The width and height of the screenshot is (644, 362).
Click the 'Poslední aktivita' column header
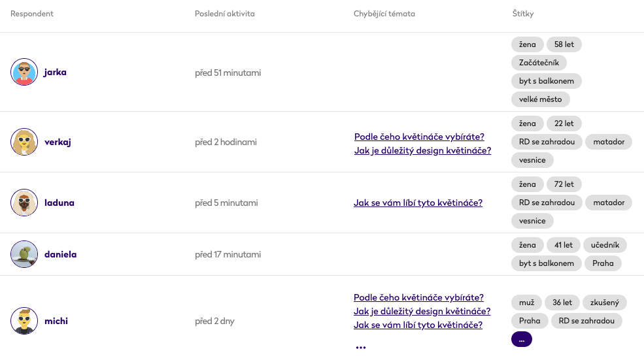click(x=225, y=14)
